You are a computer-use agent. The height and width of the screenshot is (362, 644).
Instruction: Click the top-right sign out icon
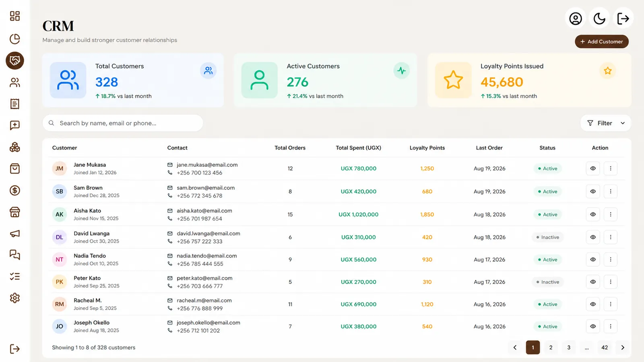pyautogui.click(x=623, y=19)
